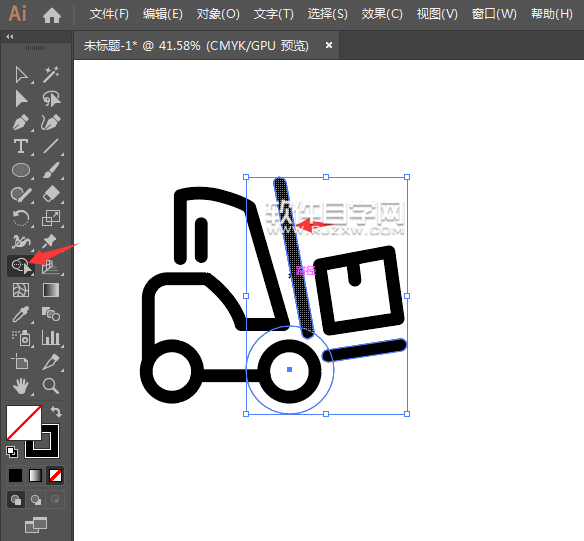584x541 pixels.
Task: Set paint to None
Action: [x=55, y=475]
